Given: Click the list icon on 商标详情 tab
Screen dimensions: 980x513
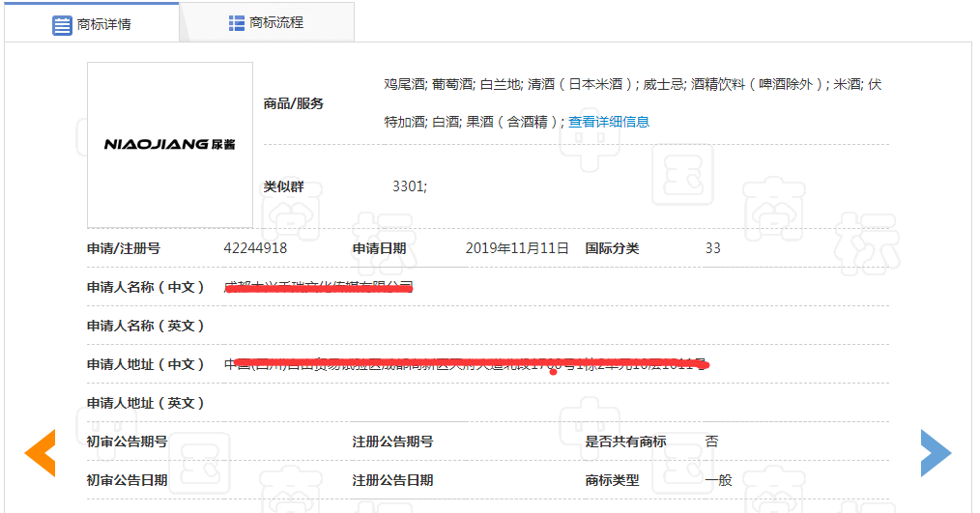Looking at the screenshot, I should coord(63,24).
